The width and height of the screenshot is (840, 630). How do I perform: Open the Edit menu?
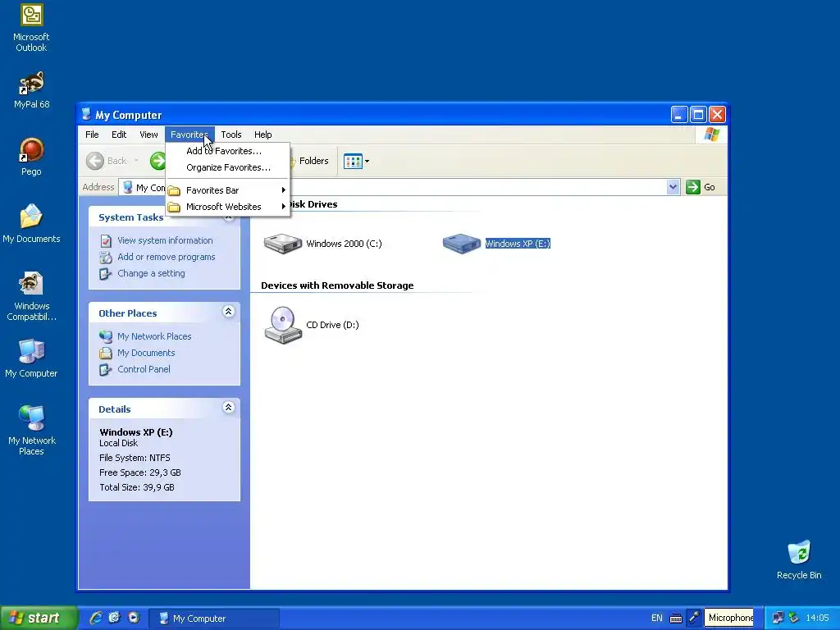coord(119,135)
